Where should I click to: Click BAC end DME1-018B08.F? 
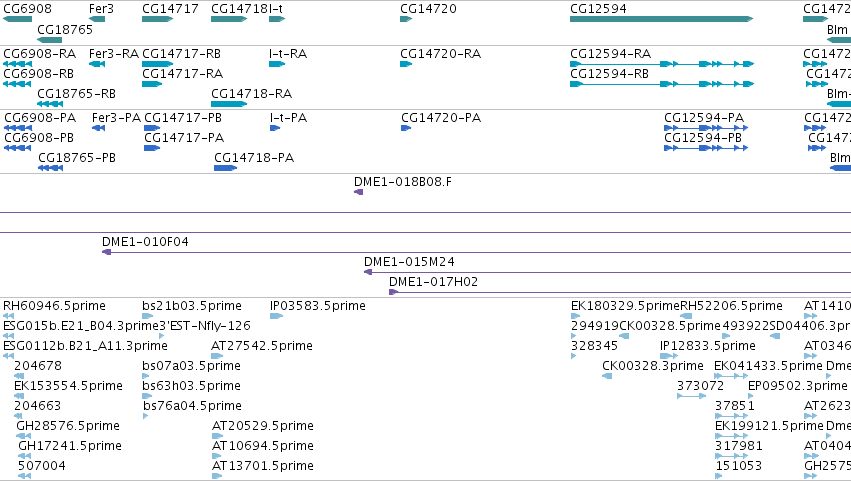402,182
